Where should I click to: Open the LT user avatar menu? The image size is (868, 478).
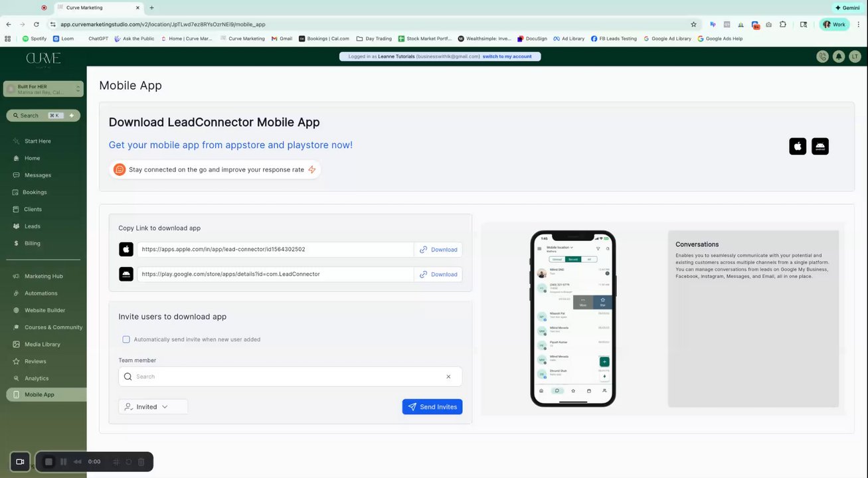855,56
